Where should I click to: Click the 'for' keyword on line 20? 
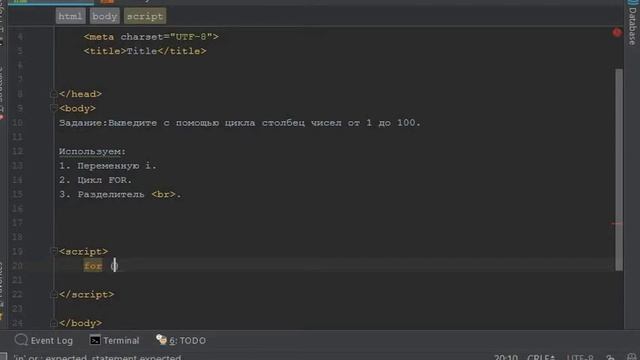tap(93, 266)
